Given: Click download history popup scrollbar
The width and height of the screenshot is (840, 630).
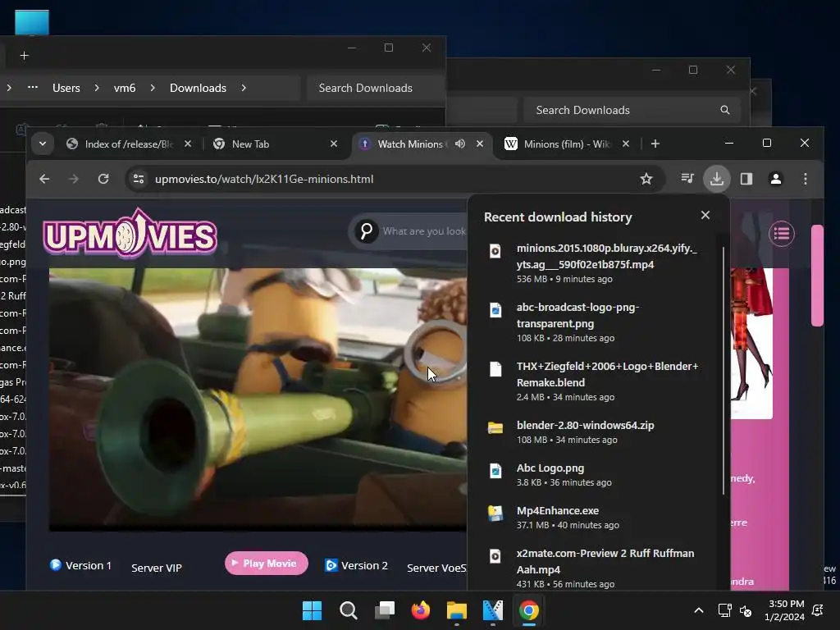Looking at the screenshot, I should pyautogui.click(x=724, y=371).
